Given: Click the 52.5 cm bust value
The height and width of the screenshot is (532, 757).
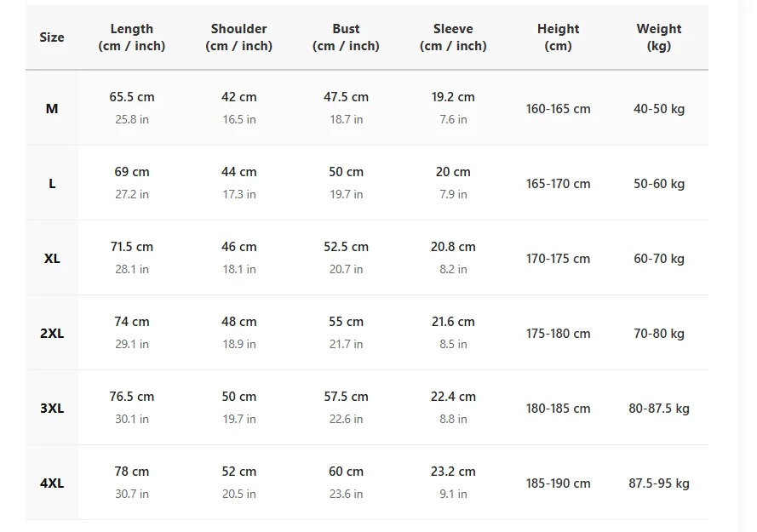Looking at the screenshot, I should click(347, 247).
